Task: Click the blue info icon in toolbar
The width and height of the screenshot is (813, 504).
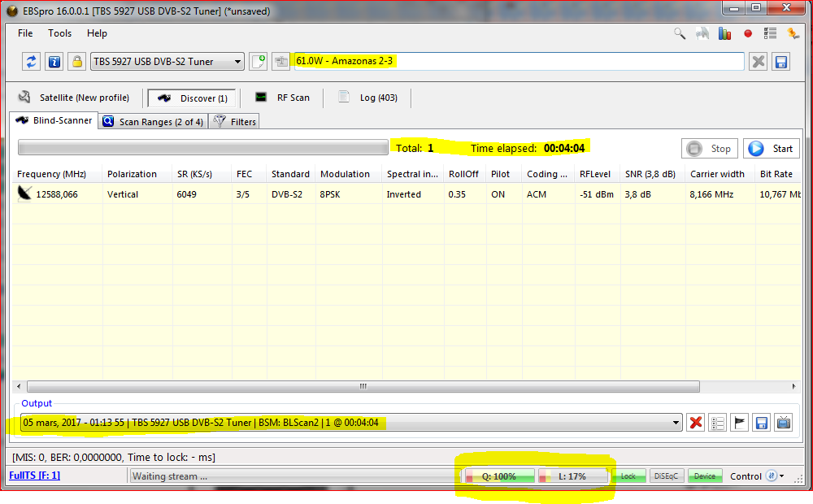Action: point(54,62)
